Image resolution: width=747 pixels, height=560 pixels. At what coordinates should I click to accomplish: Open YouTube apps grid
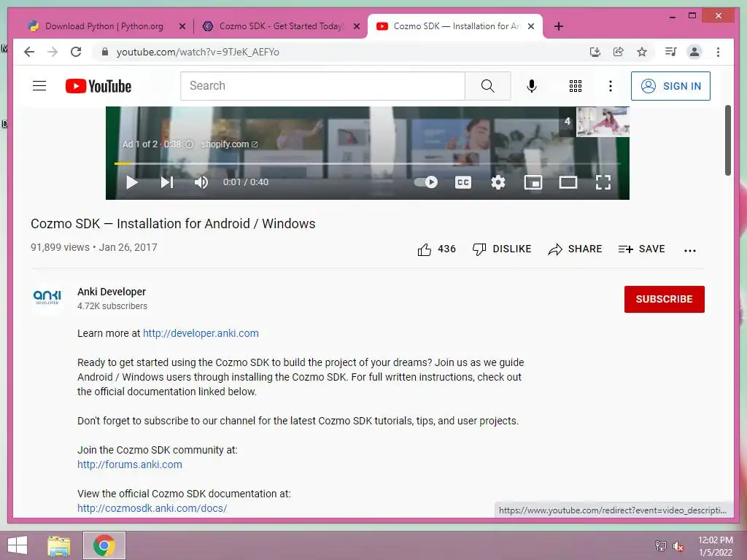tap(576, 86)
